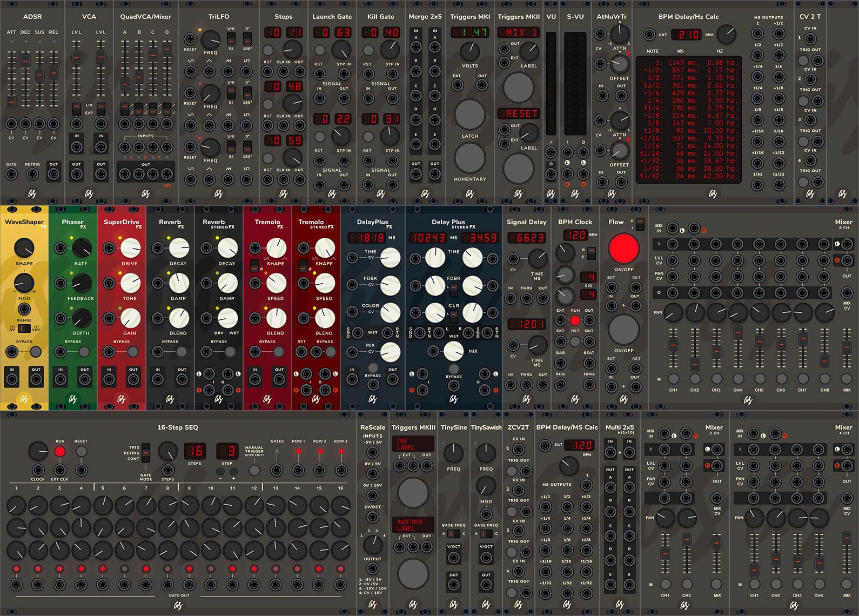Toggle the RUN button on 16-Step SEQ
The height and width of the screenshot is (616, 859).
coord(60,451)
